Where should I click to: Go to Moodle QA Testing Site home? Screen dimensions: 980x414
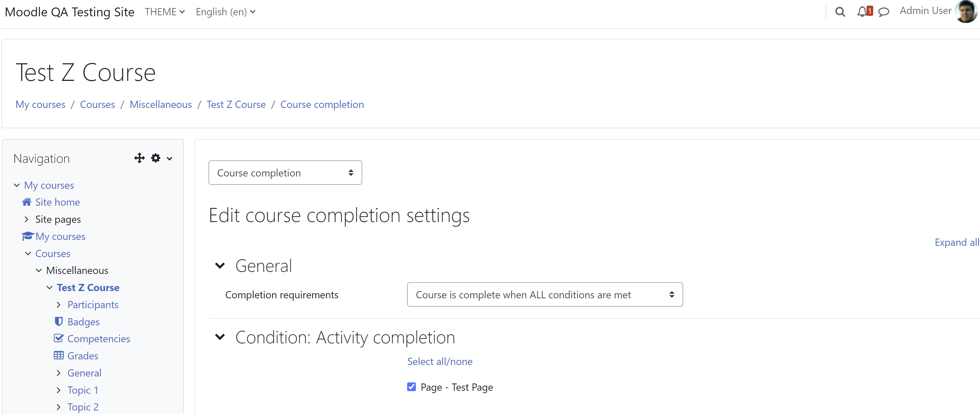click(70, 12)
